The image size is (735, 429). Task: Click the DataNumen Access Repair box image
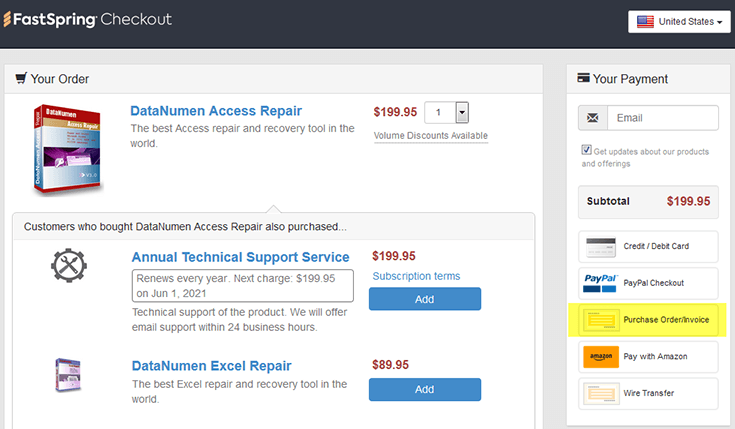[67, 148]
